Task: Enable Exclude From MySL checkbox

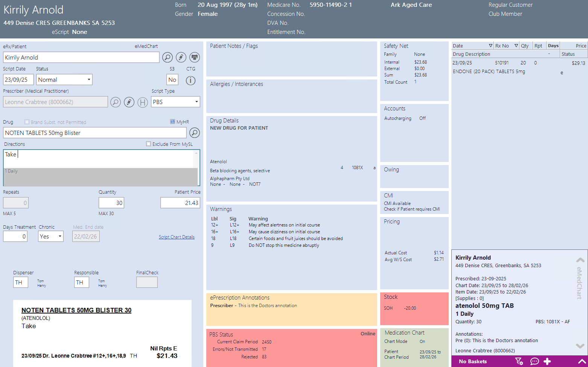Action: [148, 144]
